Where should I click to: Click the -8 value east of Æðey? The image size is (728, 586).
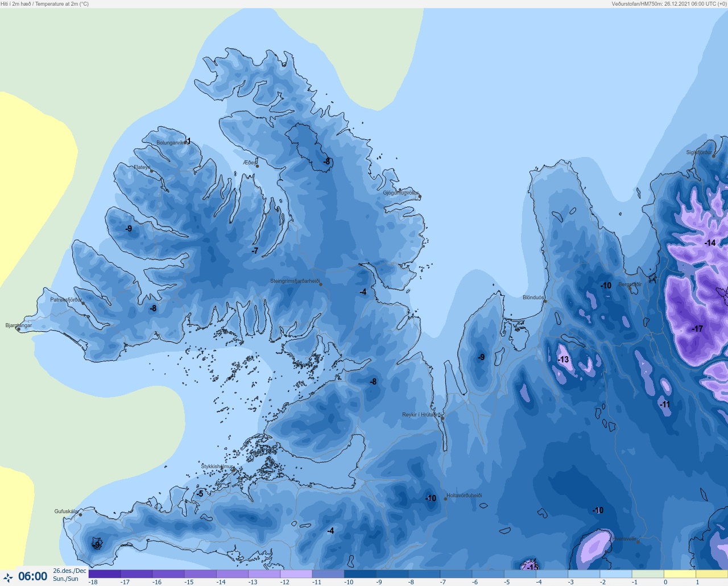(x=326, y=162)
